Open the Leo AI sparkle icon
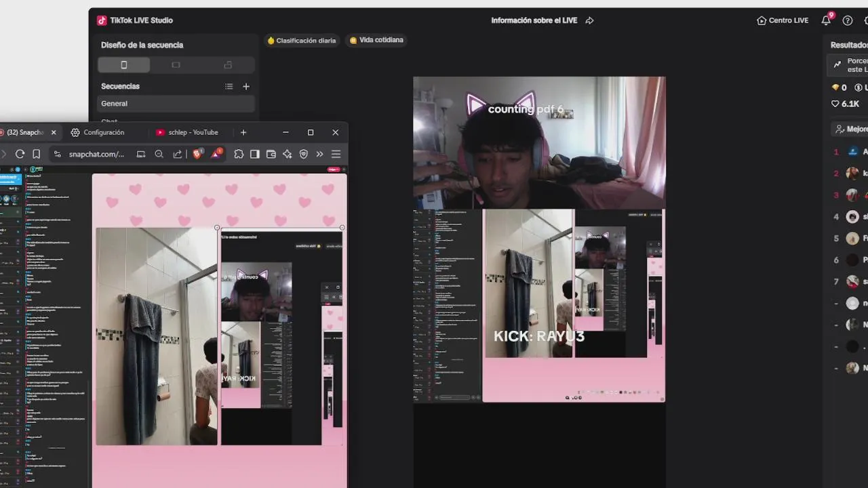 (x=287, y=154)
